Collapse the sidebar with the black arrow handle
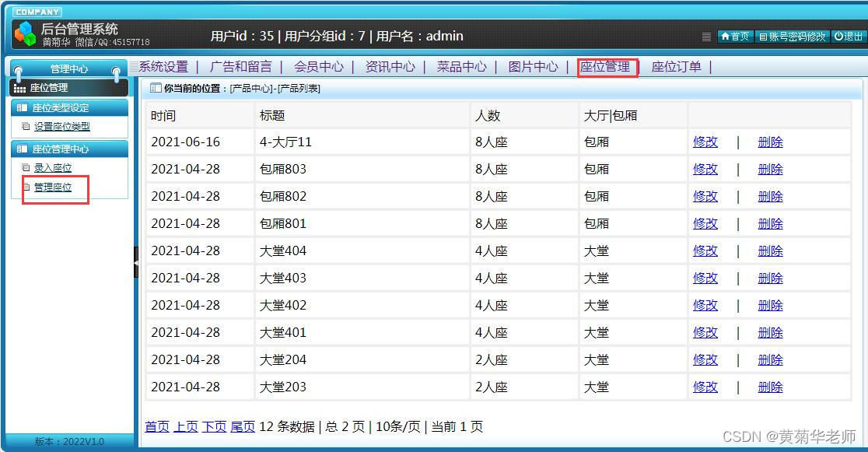 click(136, 262)
